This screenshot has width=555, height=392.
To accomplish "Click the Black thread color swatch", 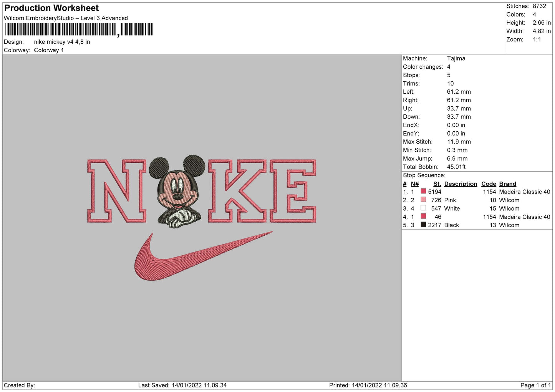I will click(x=423, y=225).
